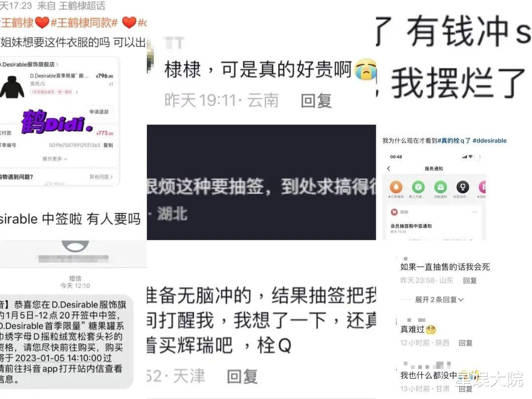Screen dimensions: 532x399
Task: Open 其他问题 chevron in the order help section
Action: coord(101,177)
